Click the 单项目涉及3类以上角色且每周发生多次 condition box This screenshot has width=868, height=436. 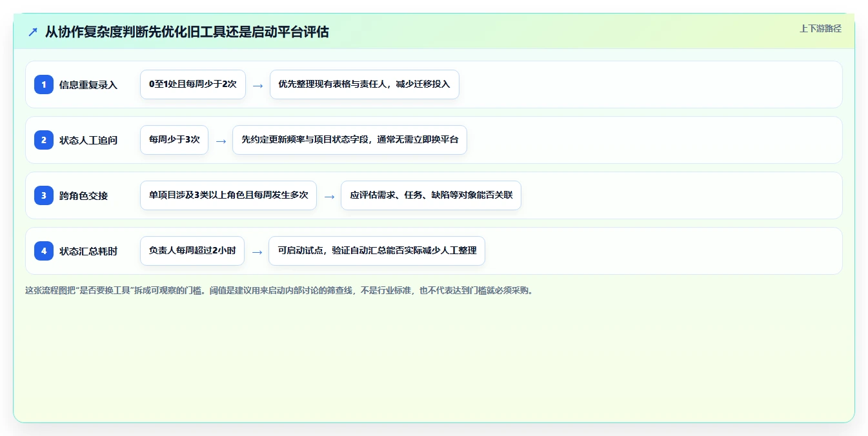[x=228, y=195]
